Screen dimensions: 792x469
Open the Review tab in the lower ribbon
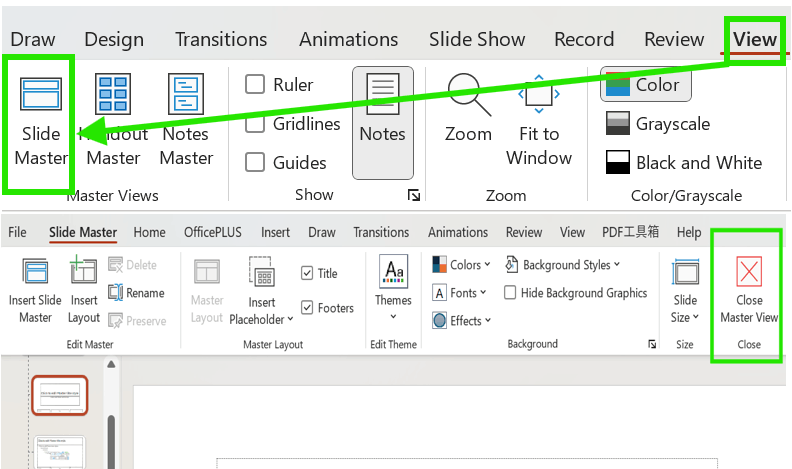[x=524, y=232]
